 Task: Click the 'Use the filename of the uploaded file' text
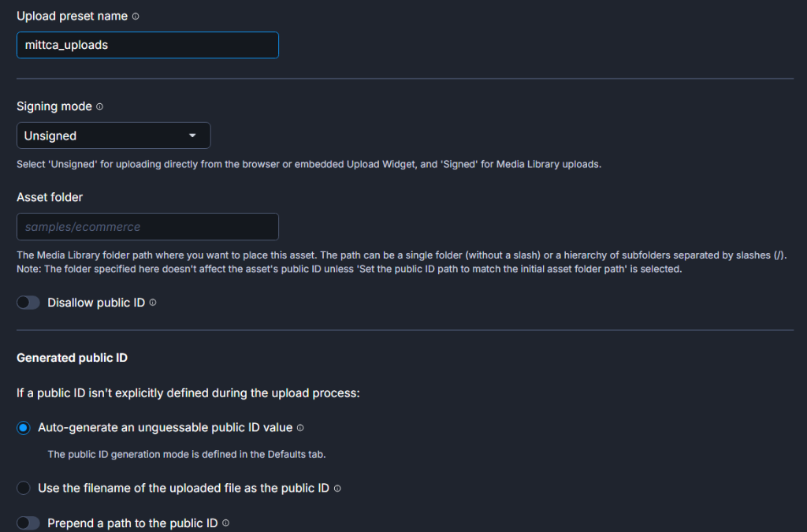183,489
